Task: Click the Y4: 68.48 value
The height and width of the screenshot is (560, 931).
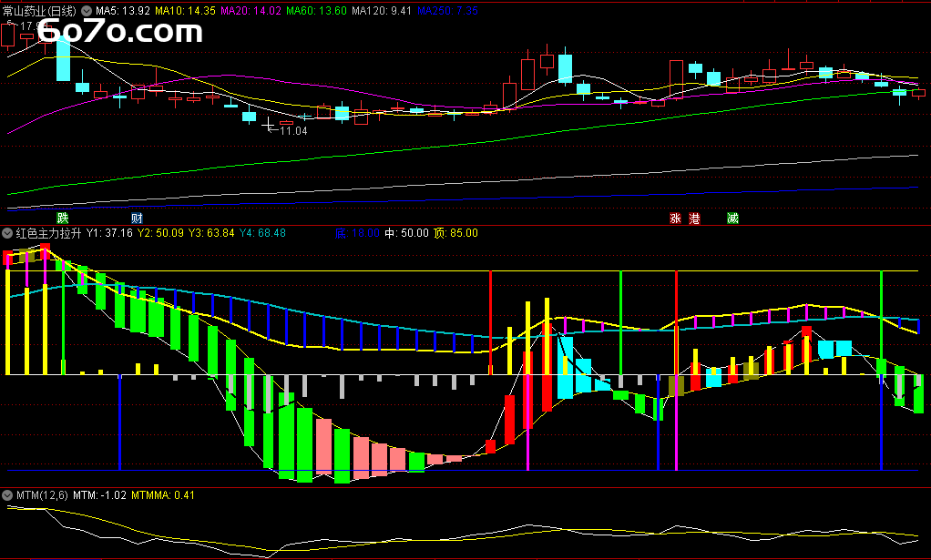Action: (x=262, y=233)
